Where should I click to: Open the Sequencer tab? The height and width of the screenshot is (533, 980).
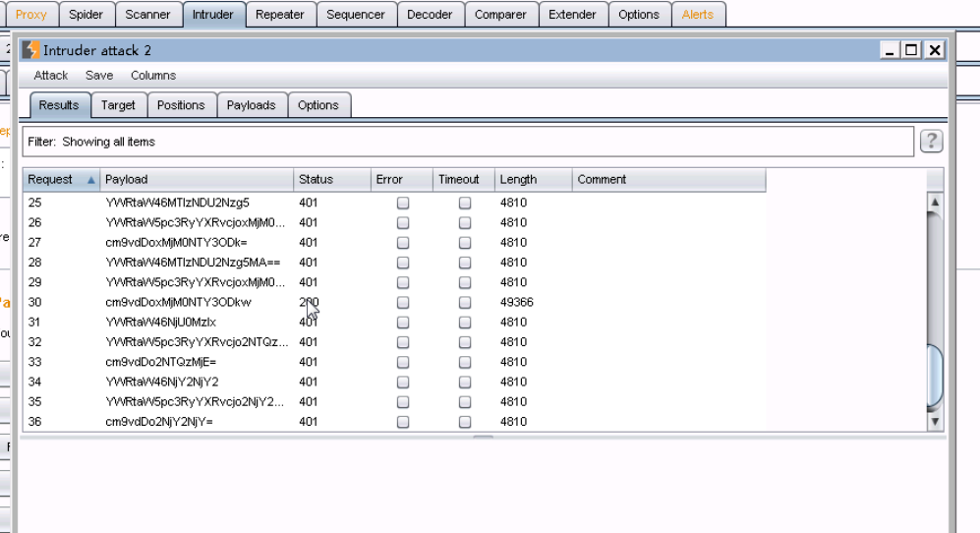[x=356, y=15]
